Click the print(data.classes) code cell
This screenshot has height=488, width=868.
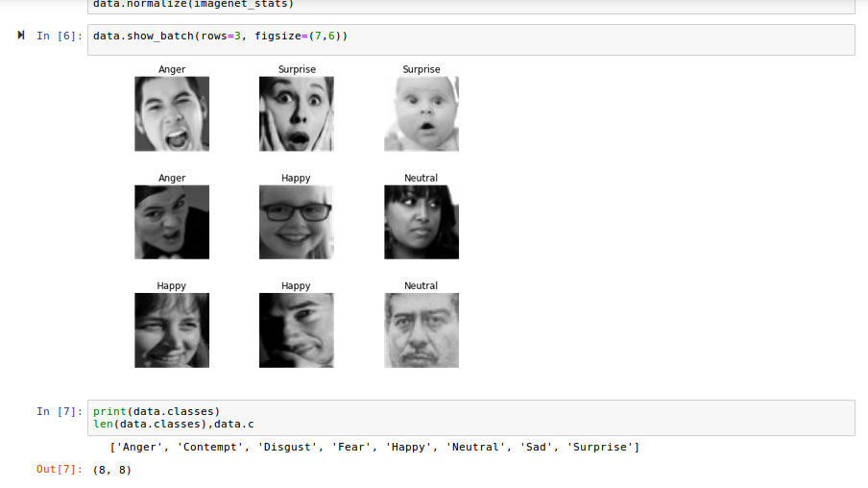pyautogui.click(x=471, y=418)
